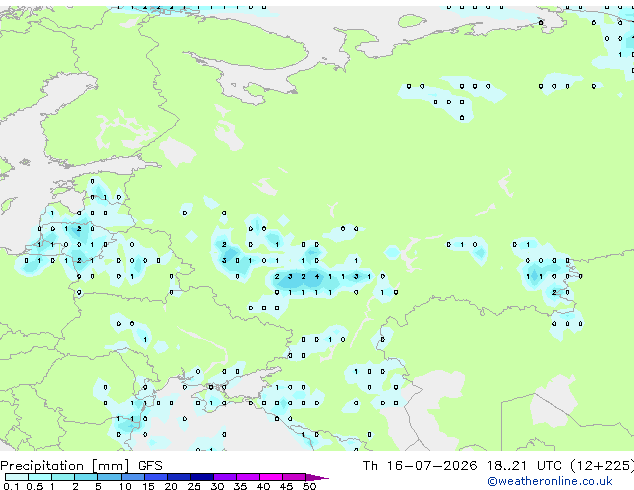
Task: Click the '(12+225)' forecast offset text
Action: pyautogui.click(x=602, y=466)
